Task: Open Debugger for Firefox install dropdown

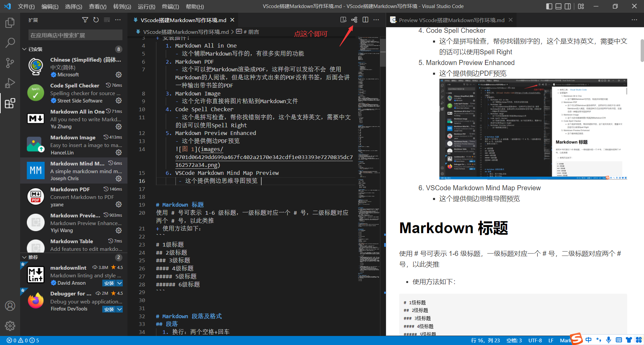Action: [119, 309]
